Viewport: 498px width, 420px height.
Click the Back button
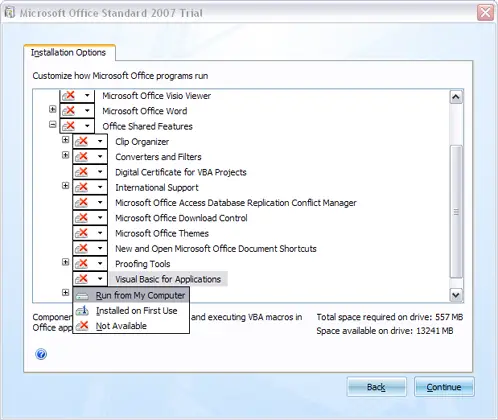[x=376, y=387]
